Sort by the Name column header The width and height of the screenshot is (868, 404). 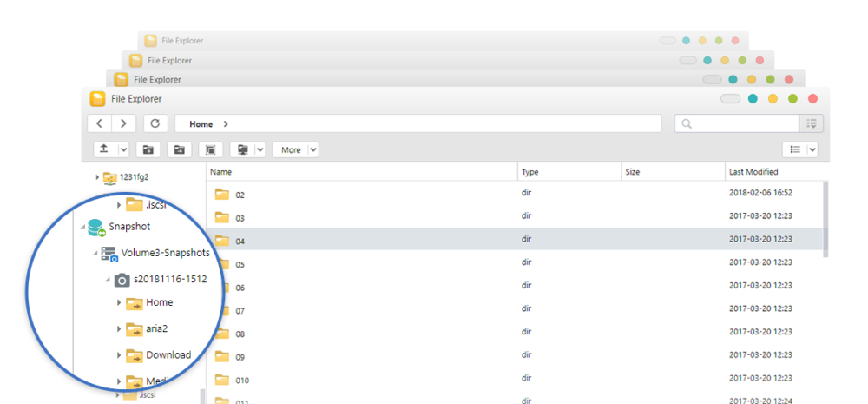(362, 172)
